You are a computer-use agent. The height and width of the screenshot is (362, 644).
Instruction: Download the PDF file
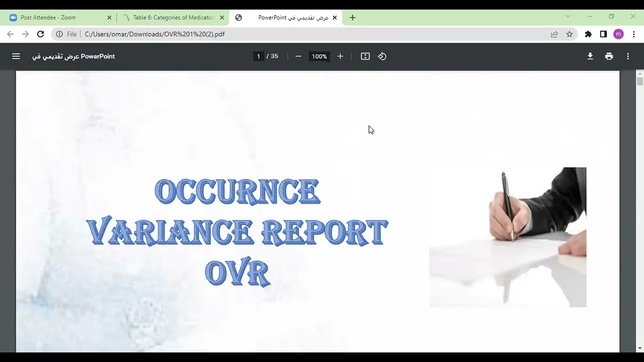pyautogui.click(x=590, y=56)
